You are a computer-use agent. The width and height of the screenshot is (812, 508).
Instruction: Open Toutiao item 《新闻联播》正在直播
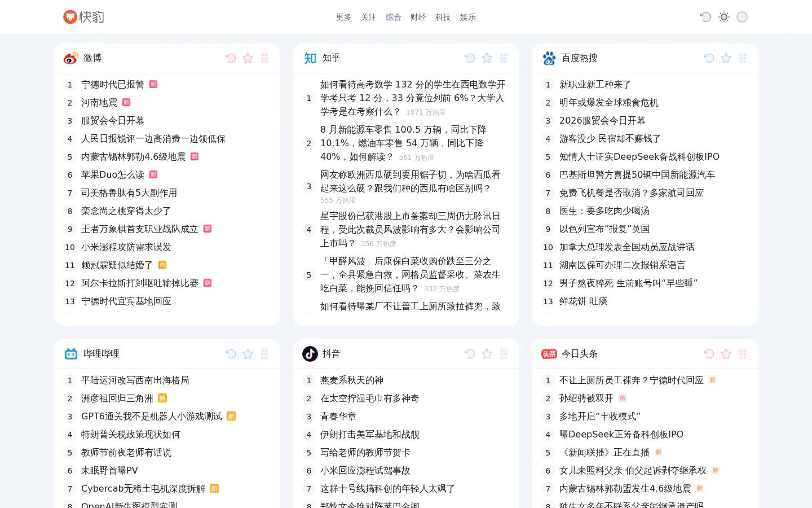pos(604,453)
